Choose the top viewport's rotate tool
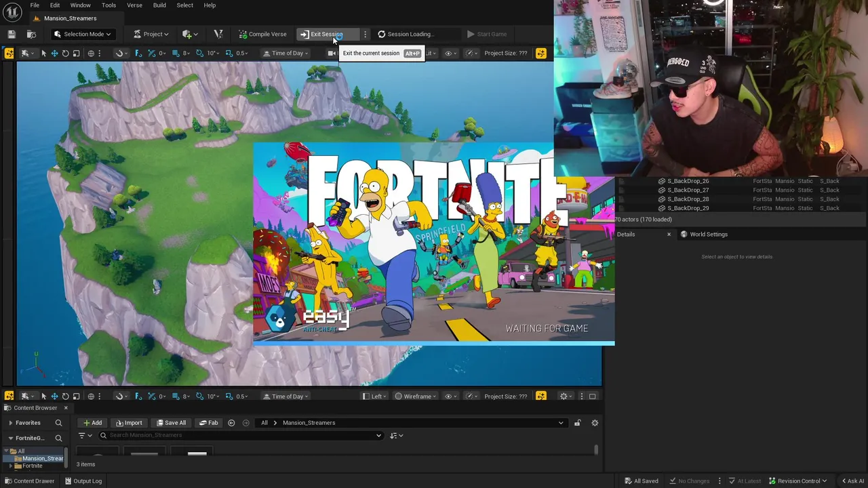 pyautogui.click(x=65, y=53)
